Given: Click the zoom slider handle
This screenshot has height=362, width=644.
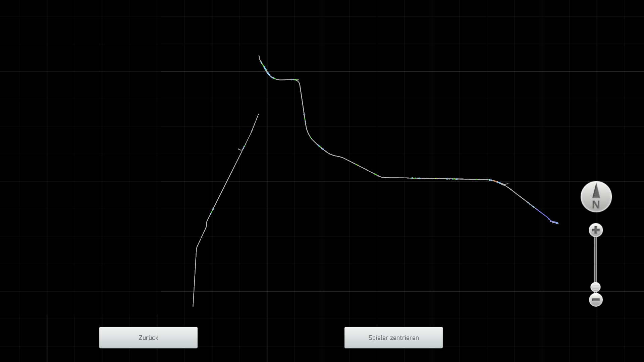Looking at the screenshot, I should pyautogui.click(x=595, y=287).
